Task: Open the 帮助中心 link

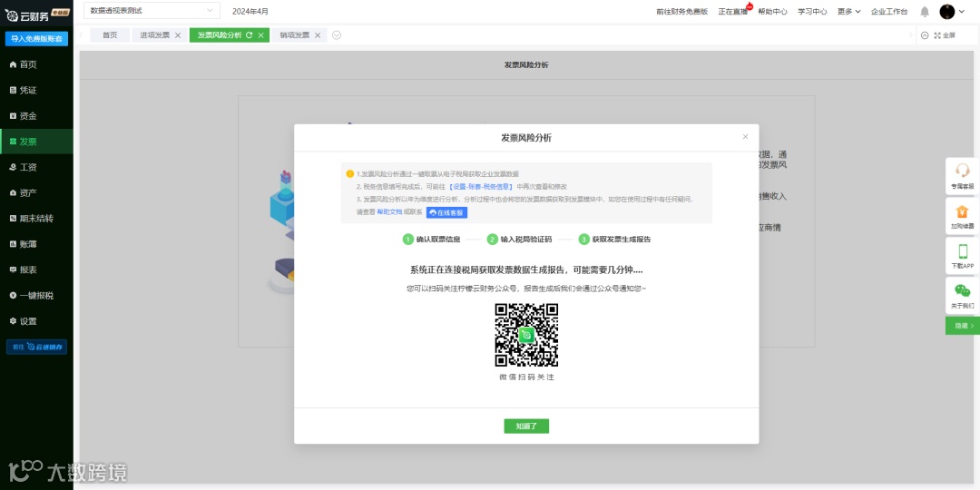Action: [772, 11]
